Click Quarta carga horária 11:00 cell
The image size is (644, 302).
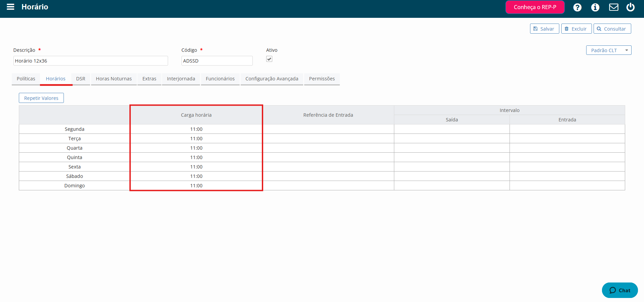click(196, 148)
